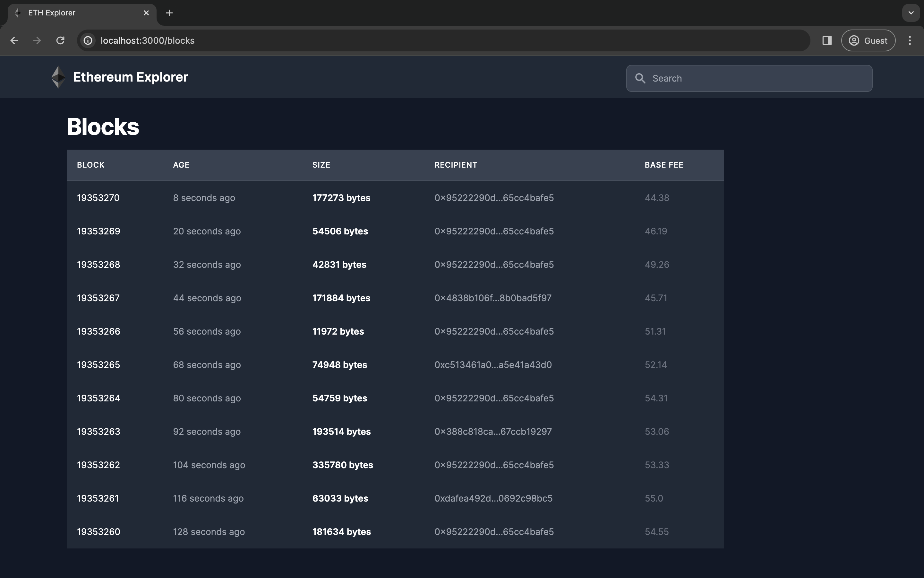Open block 19353263
The height and width of the screenshot is (578, 924).
(98, 432)
